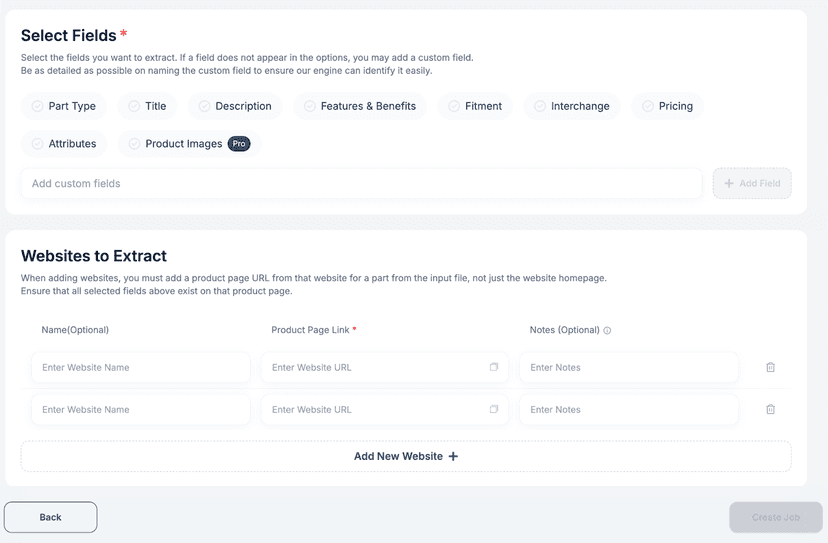
Task: Select the Title field chip
Action: [147, 106]
